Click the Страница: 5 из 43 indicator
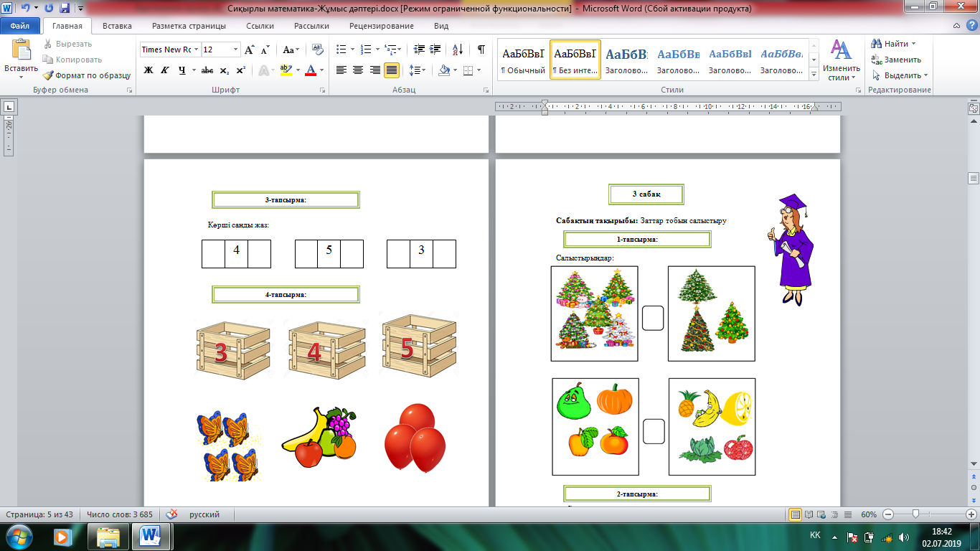Image resolution: width=980 pixels, height=551 pixels. tap(39, 514)
